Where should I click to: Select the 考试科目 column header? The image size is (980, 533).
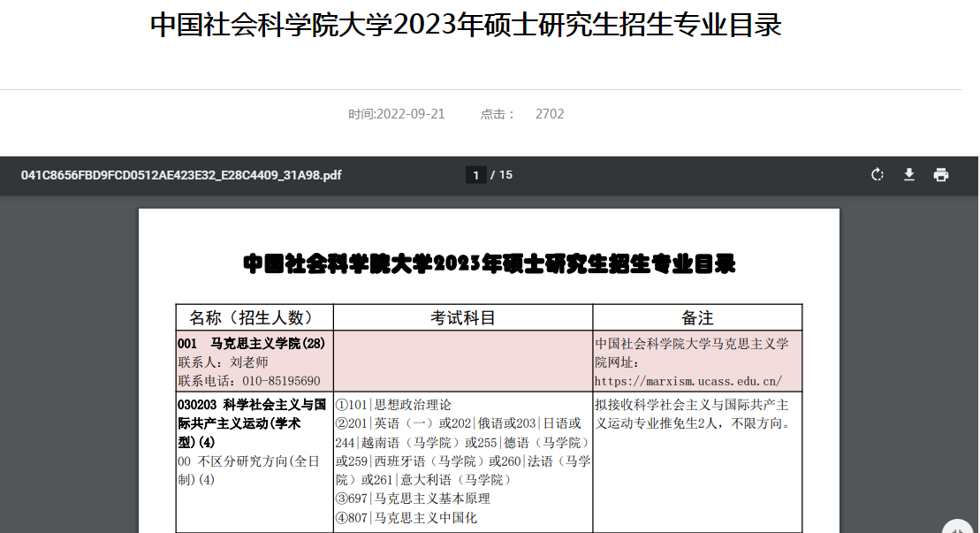462,318
